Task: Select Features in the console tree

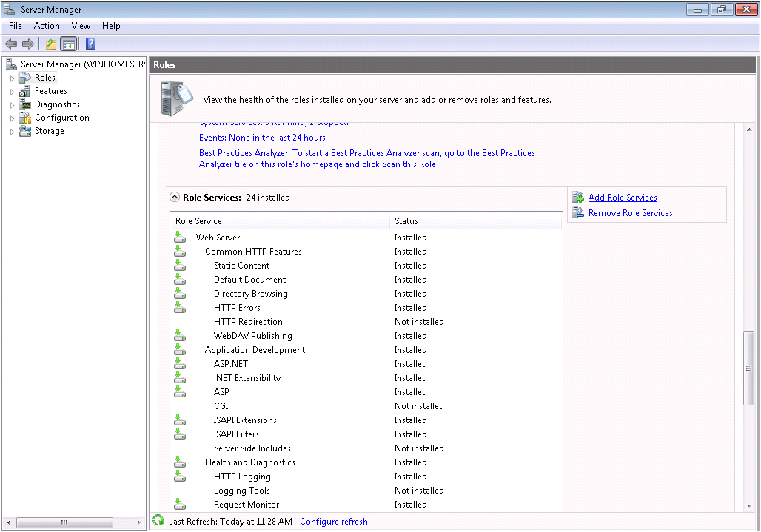Action: pos(50,91)
